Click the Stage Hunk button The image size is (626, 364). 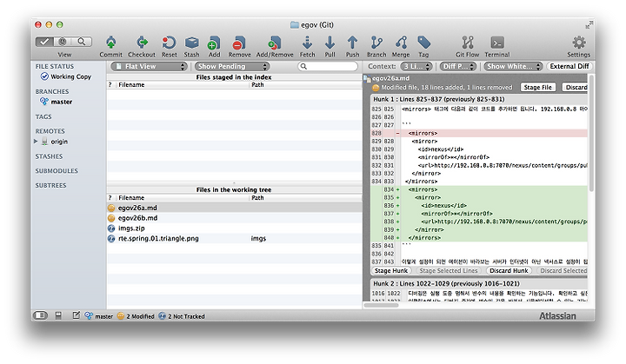(391, 270)
